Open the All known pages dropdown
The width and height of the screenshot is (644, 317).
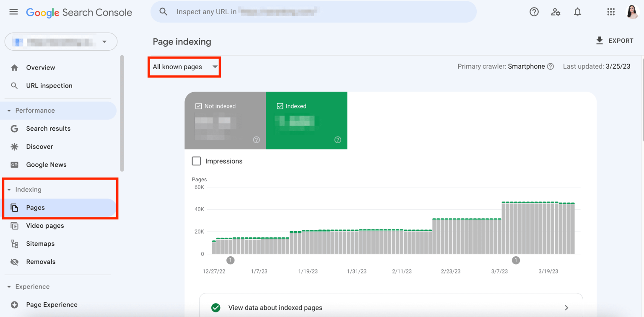point(184,67)
